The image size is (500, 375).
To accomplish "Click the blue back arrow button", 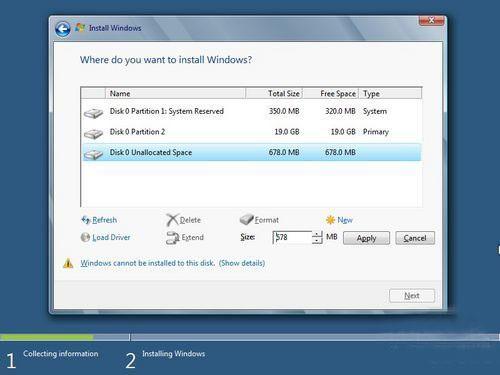I will pyautogui.click(x=63, y=29).
